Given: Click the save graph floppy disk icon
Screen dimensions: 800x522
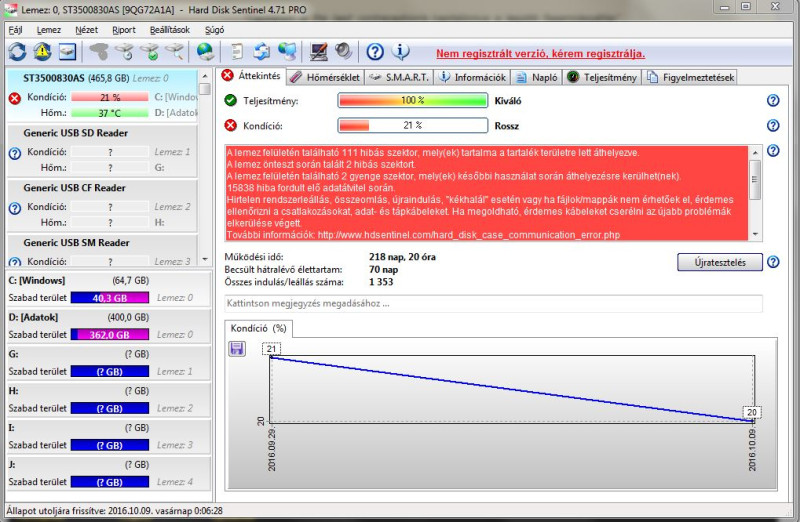Looking at the screenshot, I should 237,349.
